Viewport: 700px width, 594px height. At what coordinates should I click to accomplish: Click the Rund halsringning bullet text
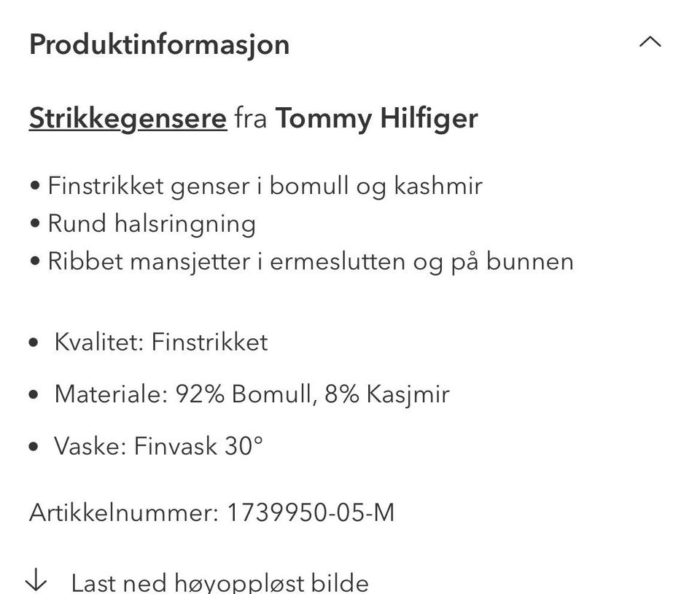(x=152, y=223)
